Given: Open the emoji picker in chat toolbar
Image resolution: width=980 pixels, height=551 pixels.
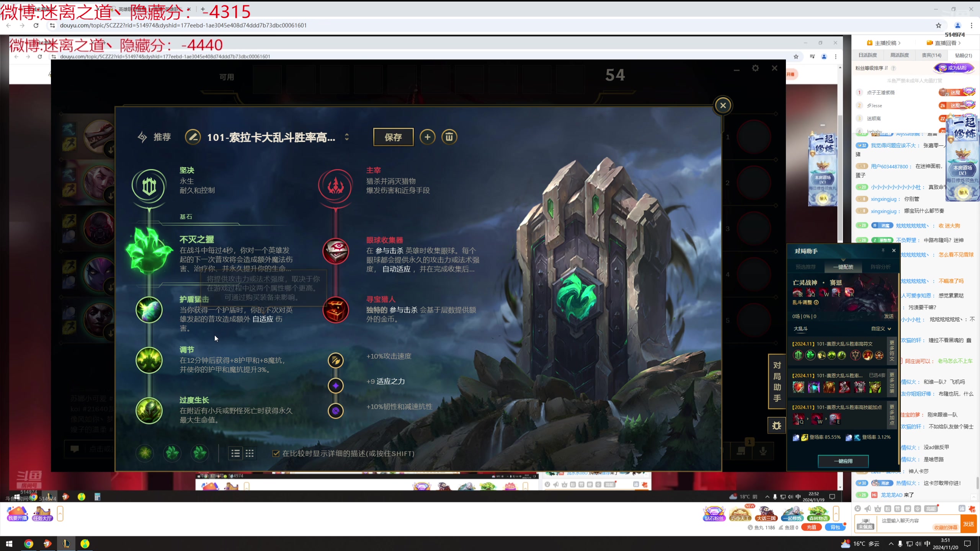Looking at the screenshot, I should tap(858, 509).
